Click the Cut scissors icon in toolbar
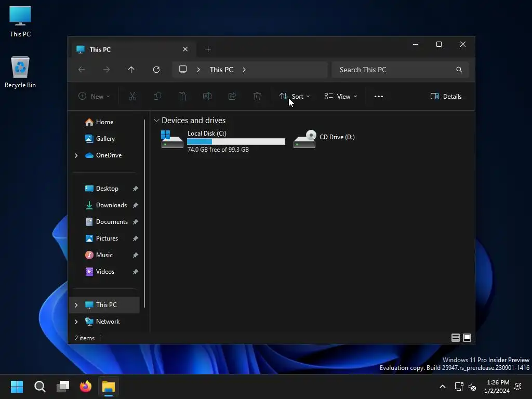The image size is (532, 399). [132, 96]
